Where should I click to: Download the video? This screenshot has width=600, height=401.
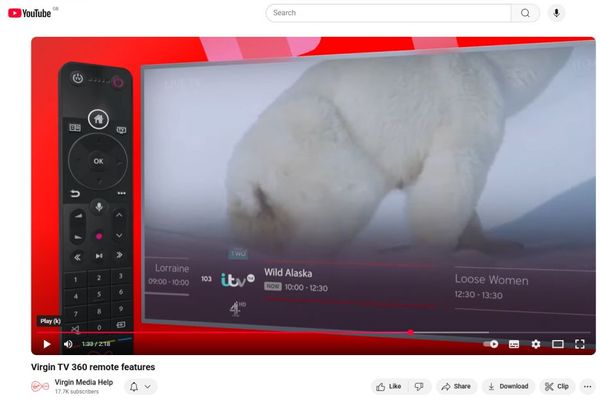(x=508, y=386)
